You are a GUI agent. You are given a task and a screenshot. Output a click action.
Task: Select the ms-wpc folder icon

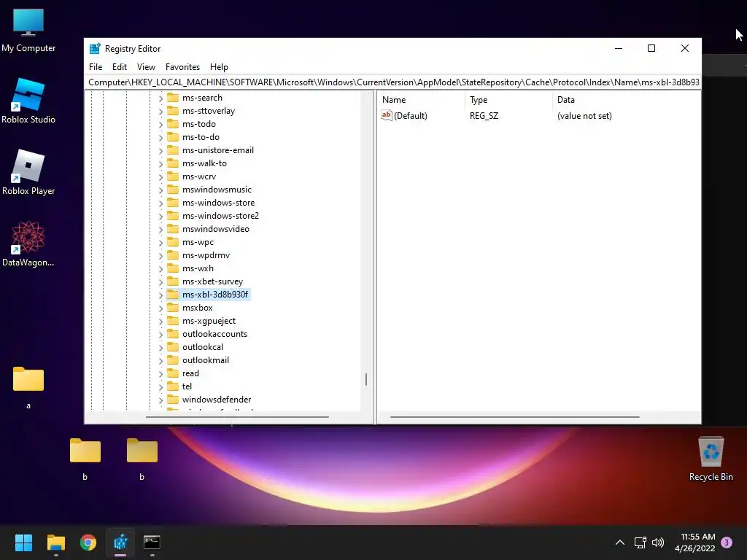coord(172,242)
